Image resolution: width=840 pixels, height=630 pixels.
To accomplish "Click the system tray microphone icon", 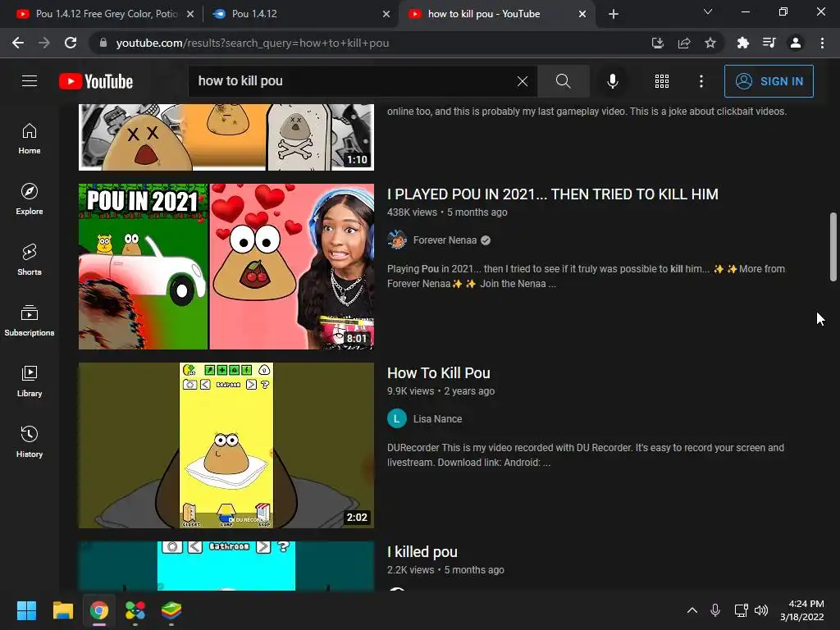I will pos(715,610).
